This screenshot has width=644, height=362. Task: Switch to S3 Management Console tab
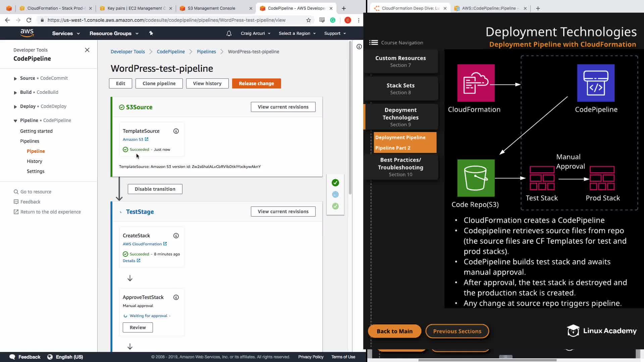coord(211,8)
